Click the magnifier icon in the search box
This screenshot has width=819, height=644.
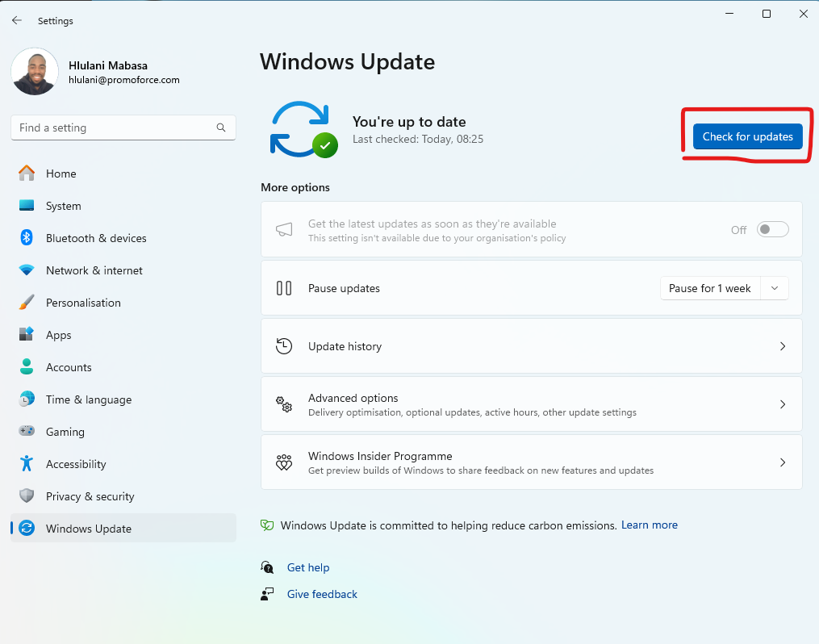[221, 128]
